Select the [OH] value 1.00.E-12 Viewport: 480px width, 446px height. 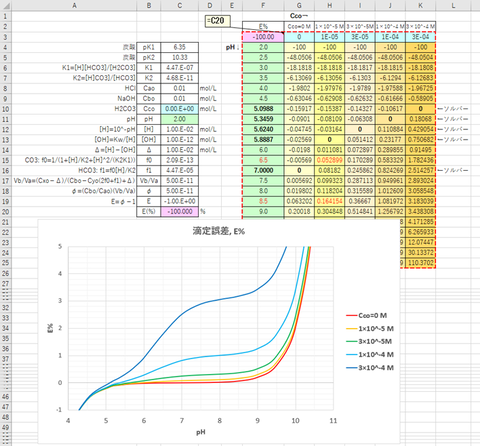pos(179,140)
